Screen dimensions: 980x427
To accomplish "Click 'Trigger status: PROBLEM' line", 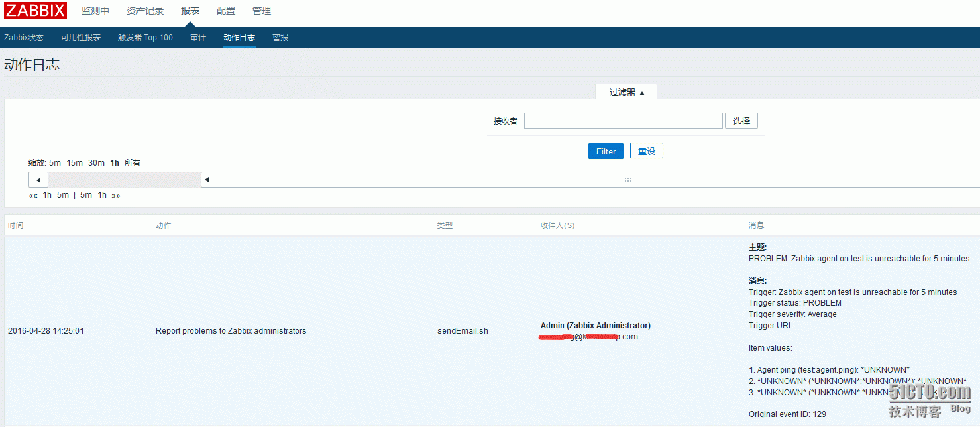I will (795, 303).
